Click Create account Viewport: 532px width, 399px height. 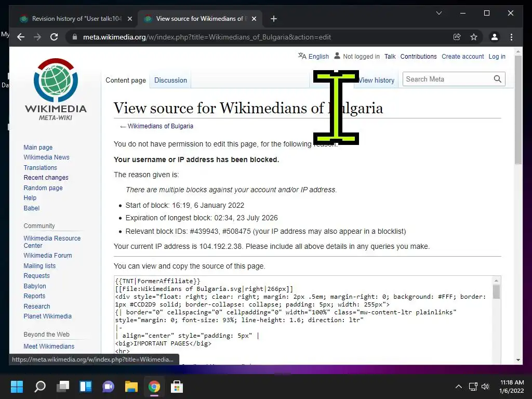click(x=462, y=56)
